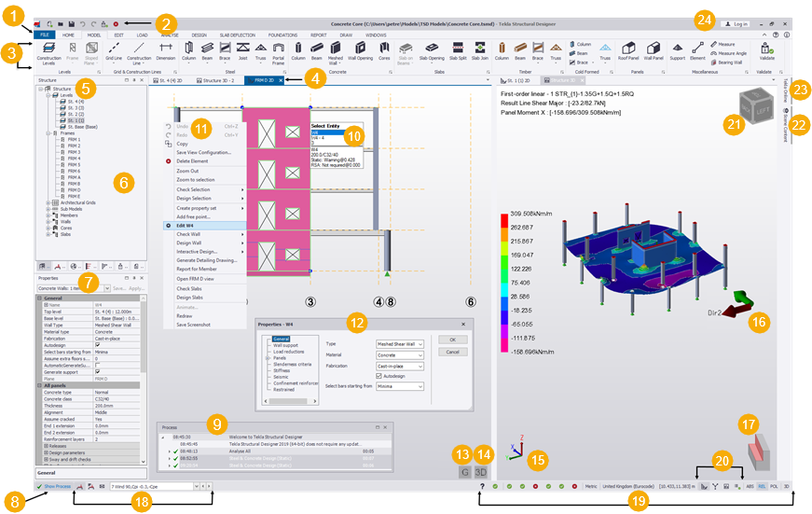Screen dimensions: 812x514
Task: Click the view cube in 3D view
Action: point(757,106)
